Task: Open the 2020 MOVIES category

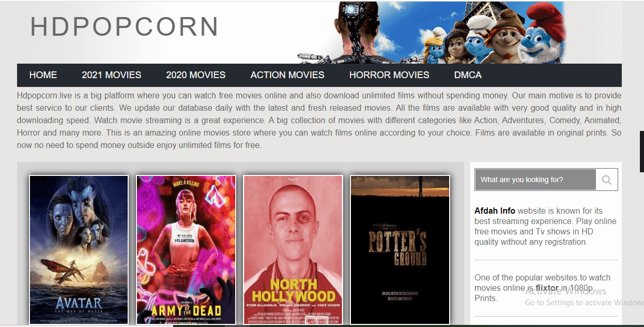Action: (x=196, y=75)
